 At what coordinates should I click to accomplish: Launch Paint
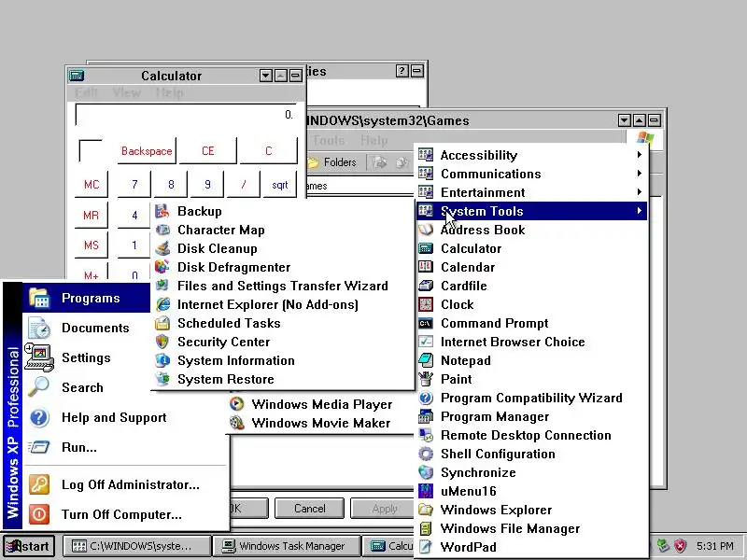pyautogui.click(x=531, y=379)
